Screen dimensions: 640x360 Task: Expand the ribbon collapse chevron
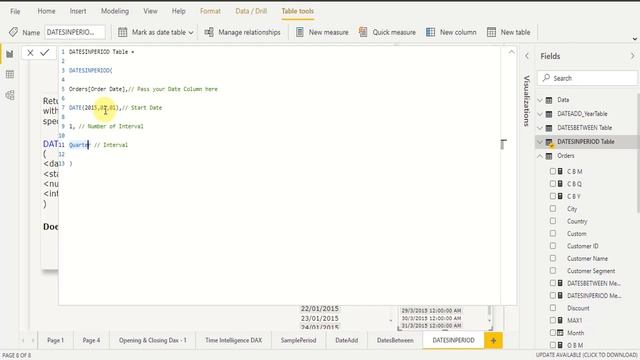point(635,39)
